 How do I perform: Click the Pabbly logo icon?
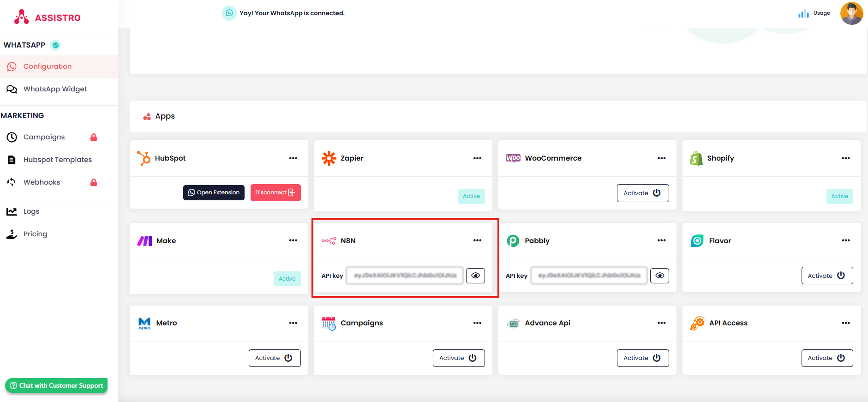point(513,241)
